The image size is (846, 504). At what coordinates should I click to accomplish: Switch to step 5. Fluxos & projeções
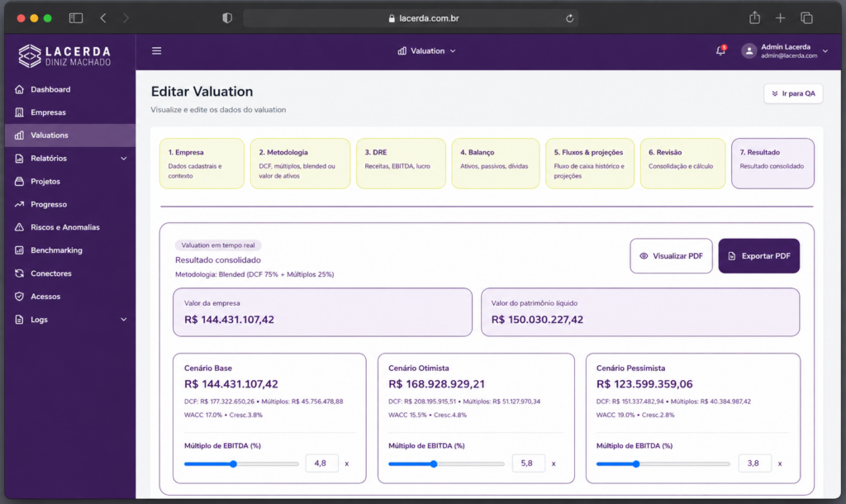590,164
